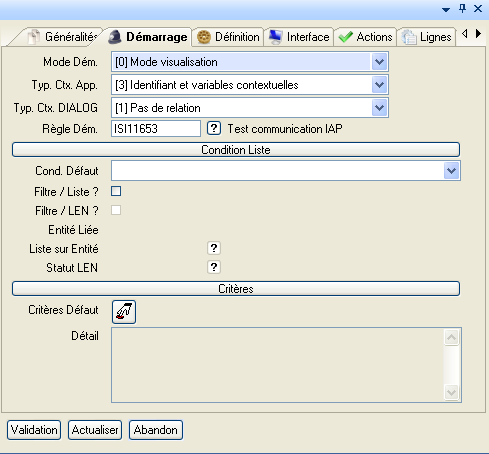This screenshot has height=454, width=489.
Task: Open the Actions tab
Action: click(x=365, y=37)
